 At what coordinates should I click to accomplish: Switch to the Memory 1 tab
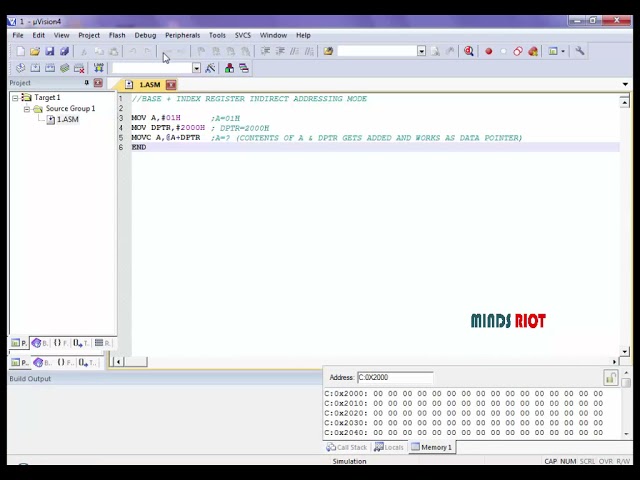click(432, 447)
